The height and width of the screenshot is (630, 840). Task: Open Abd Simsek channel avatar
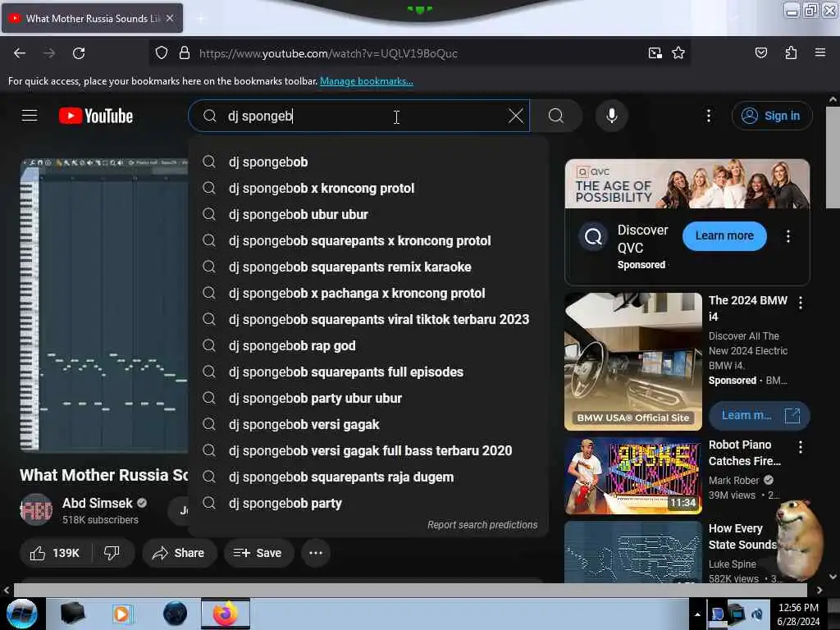(x=36, y=510)
